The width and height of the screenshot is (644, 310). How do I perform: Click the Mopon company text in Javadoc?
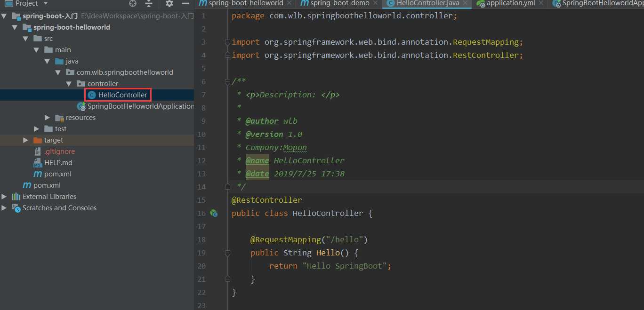click(x=295, y=147)
